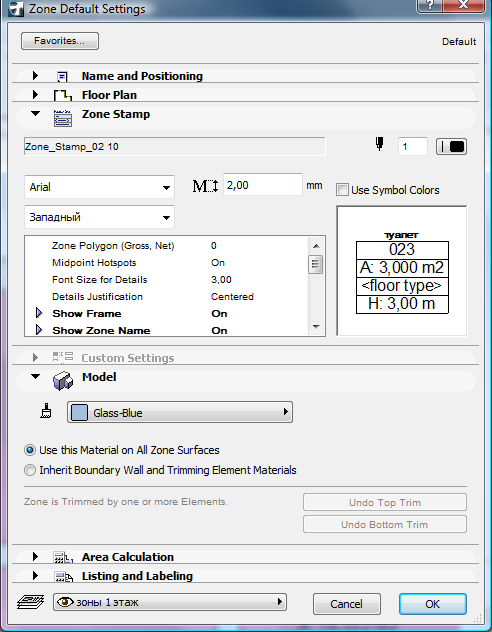Click the 3,00 Font Size value
Viewport: 492px width, 632px height.
221,280
